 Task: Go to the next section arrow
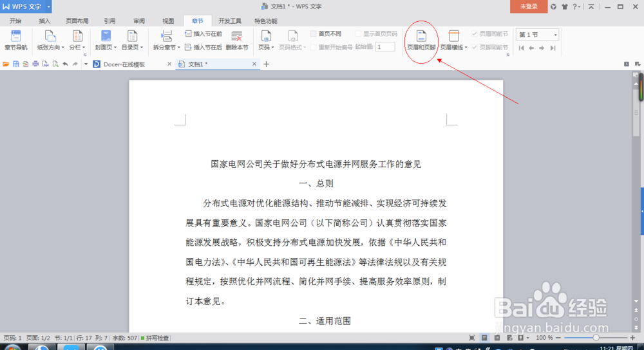point(542,48)
